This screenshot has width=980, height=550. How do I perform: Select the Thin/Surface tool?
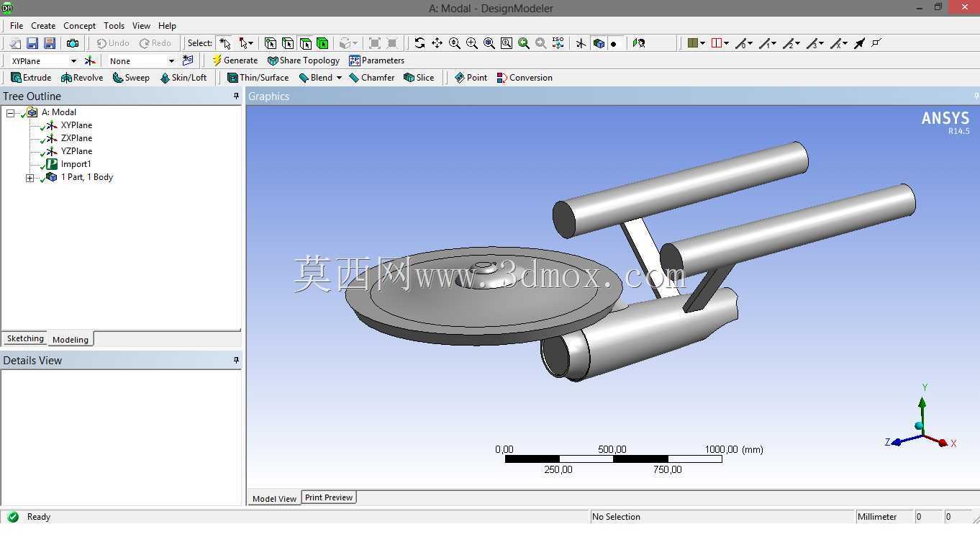tap(258, 78)
